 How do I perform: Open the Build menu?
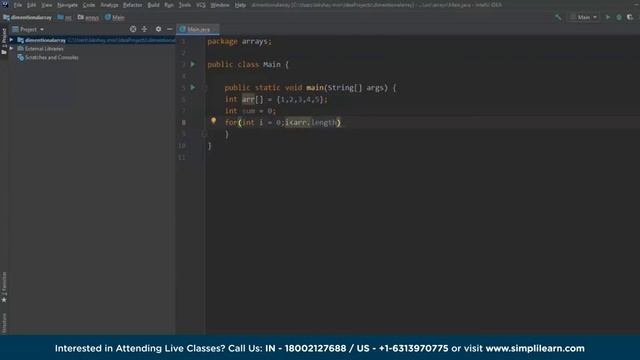point(153,5)
